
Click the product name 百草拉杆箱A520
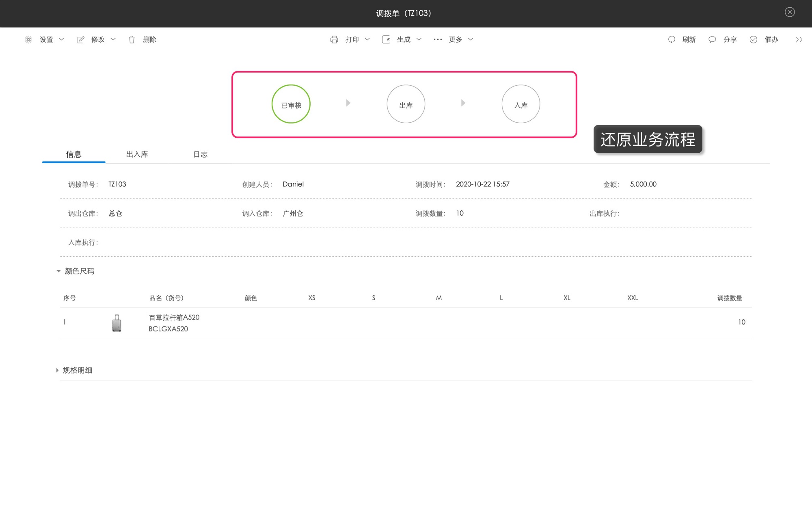(x=174, y=318)
